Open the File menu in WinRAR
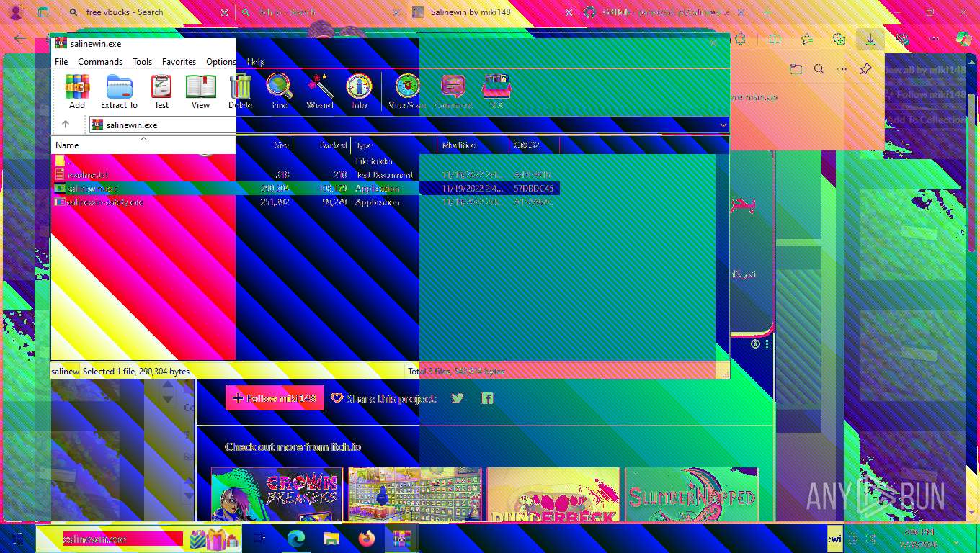980x553 pixels. pos(61,62)
